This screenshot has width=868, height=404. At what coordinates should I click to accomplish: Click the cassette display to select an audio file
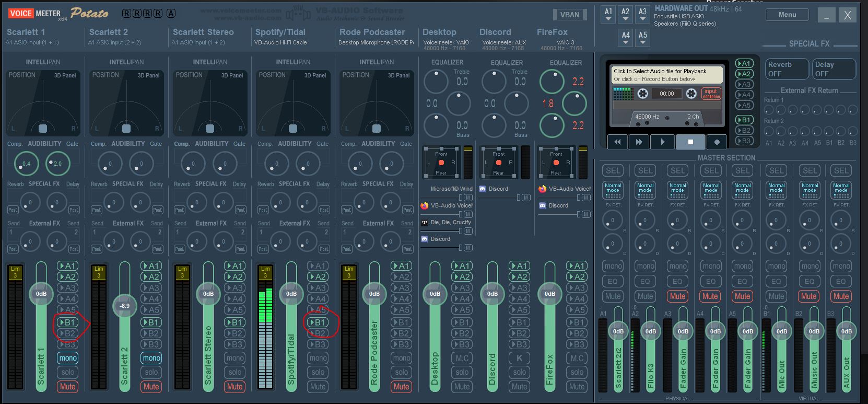(x=667, y=75)
